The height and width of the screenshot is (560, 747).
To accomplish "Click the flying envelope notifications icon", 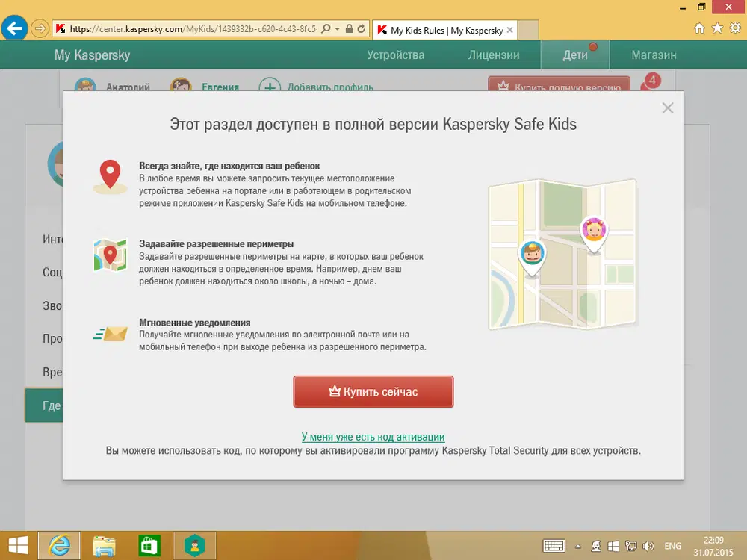I will click(x=110, y=334).
